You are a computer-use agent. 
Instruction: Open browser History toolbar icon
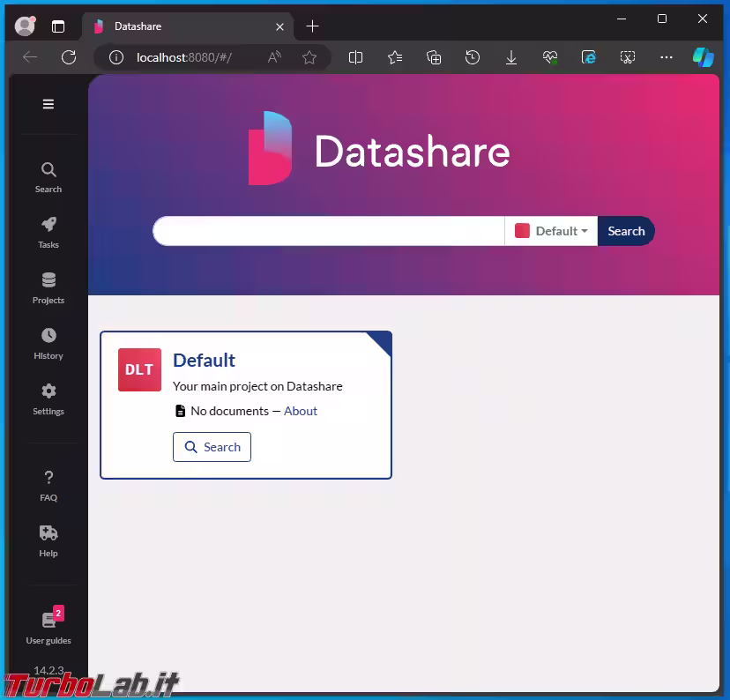473,57
